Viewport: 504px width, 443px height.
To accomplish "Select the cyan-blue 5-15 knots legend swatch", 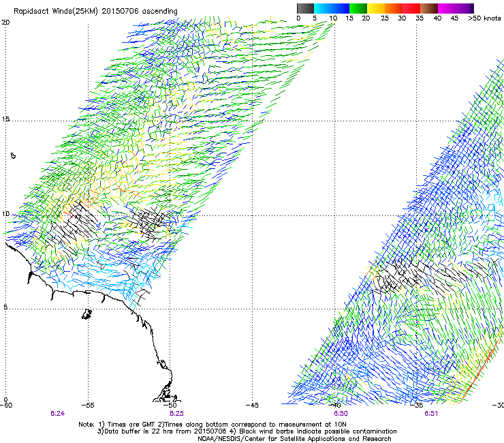I will [x=332, y=8].
